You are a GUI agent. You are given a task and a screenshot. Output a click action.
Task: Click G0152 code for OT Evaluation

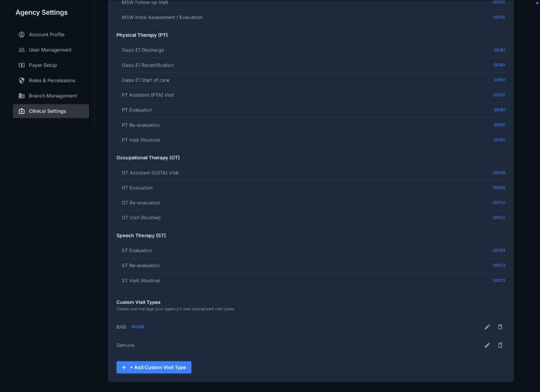[x=499, y=188]
